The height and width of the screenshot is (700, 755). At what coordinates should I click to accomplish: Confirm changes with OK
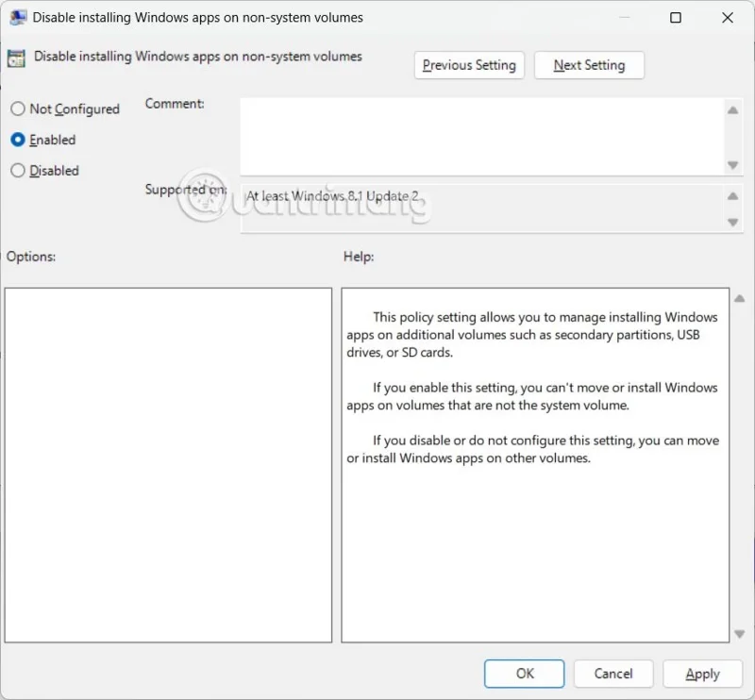524,674
